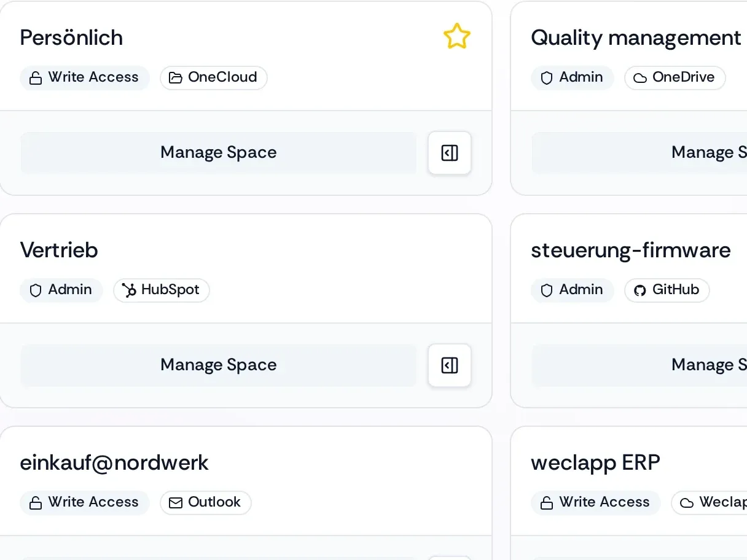Click the lock icon on weclapp ERP badge
The width and height of the screenshot is (747, 560).
pyautogui.click(x=547, y=503)
